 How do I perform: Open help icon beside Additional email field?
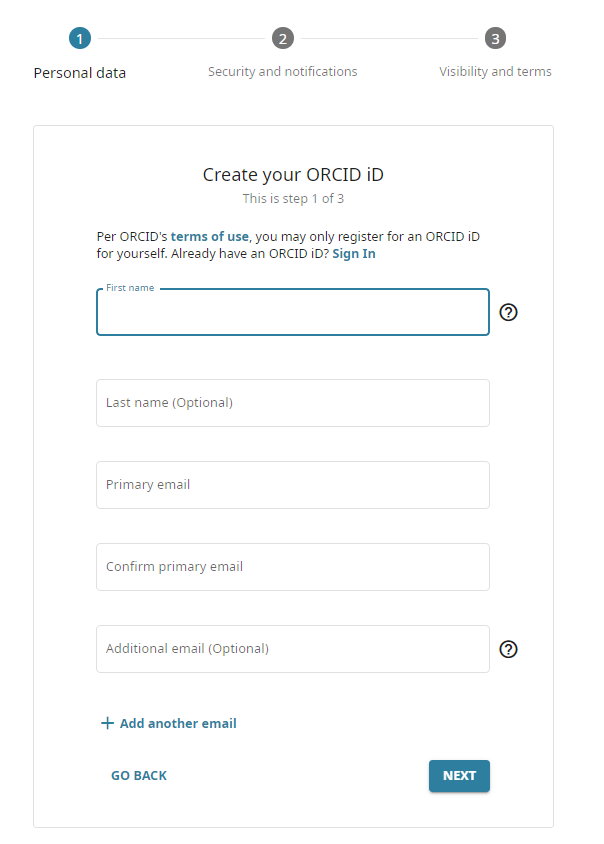point(508,649)
